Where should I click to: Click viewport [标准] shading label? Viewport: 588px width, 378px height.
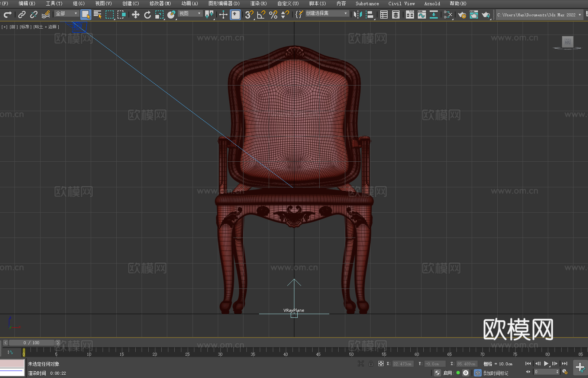tap(25, 27)
